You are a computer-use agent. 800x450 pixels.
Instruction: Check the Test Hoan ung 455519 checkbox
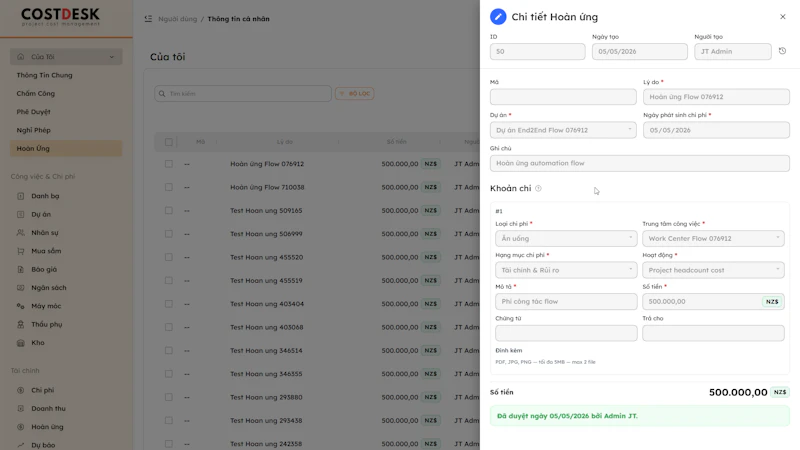coord(168,281)
